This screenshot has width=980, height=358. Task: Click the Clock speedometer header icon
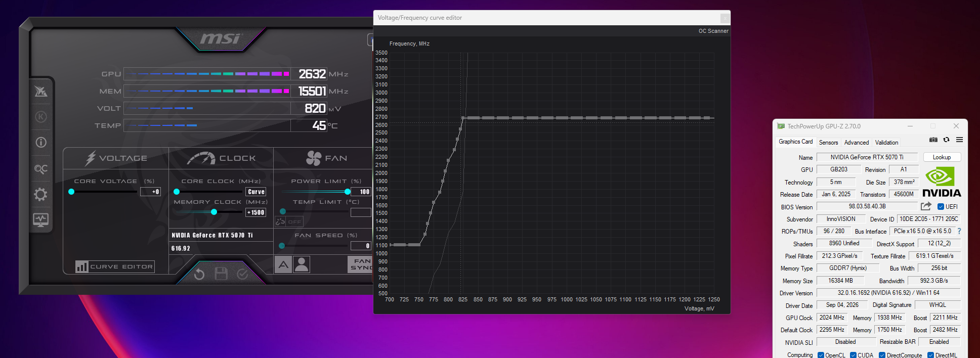pos(201,158)
